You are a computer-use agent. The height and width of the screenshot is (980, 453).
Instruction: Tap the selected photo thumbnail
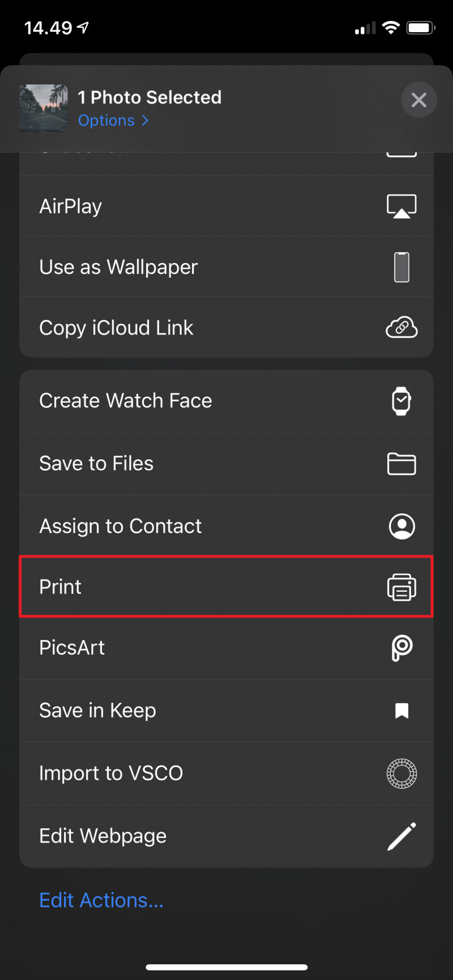pos(44,108)
